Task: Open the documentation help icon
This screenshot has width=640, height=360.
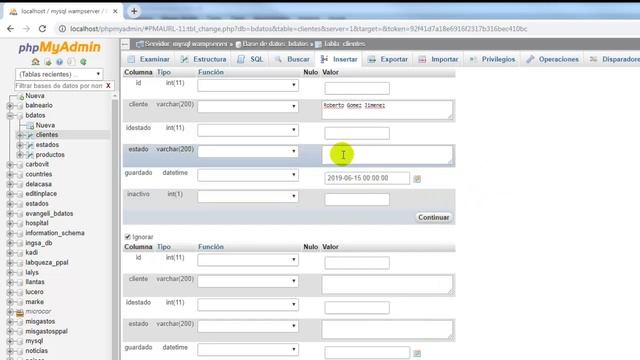Action: 60,62
